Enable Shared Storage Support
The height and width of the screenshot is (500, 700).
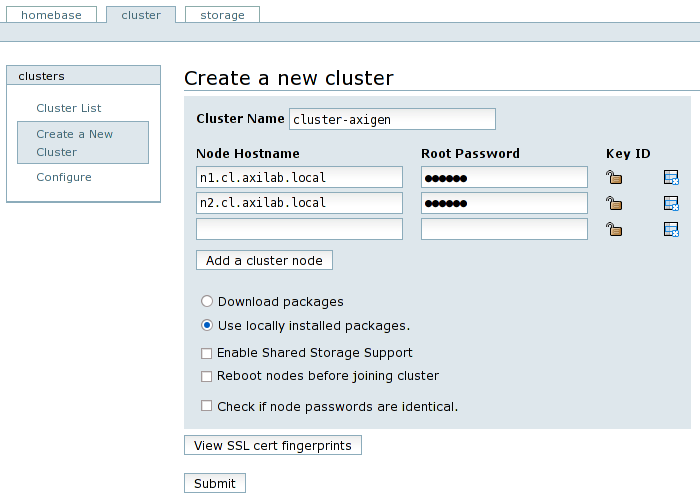pos(207,353)
